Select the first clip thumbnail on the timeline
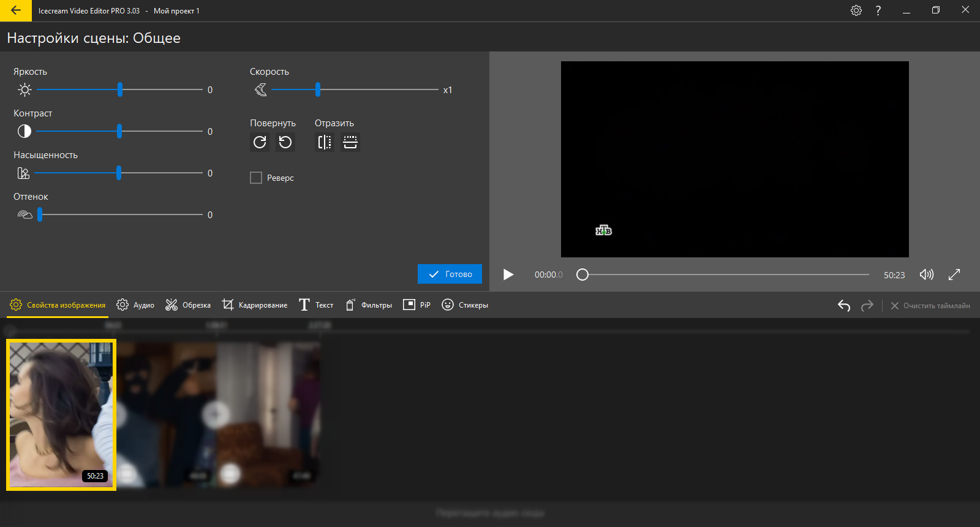The image size is (980, 527). 61,415
